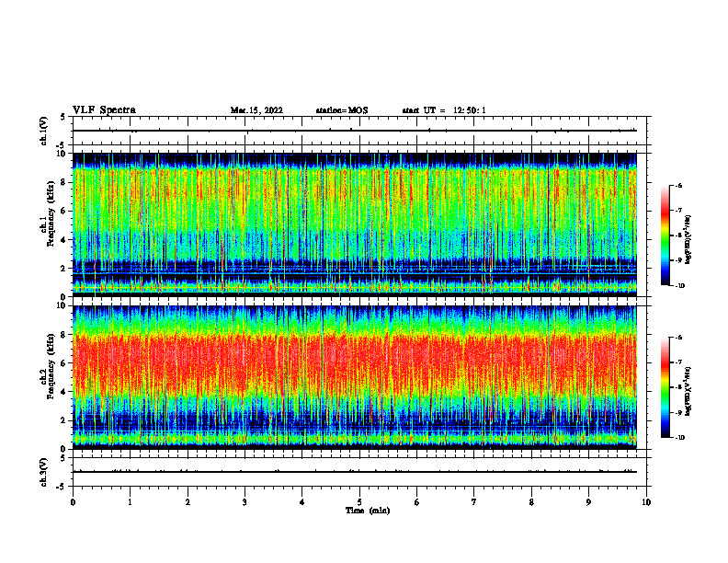Click the "station=MOS" header text
Viewport: 728px width, 563px height.
(342, 110)
